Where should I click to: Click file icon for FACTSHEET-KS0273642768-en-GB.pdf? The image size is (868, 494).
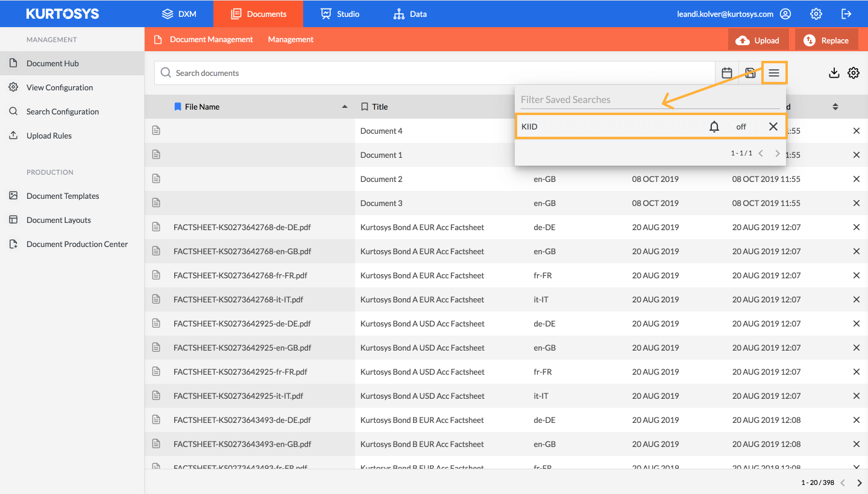pyautogui.click(x=156, y=251)
